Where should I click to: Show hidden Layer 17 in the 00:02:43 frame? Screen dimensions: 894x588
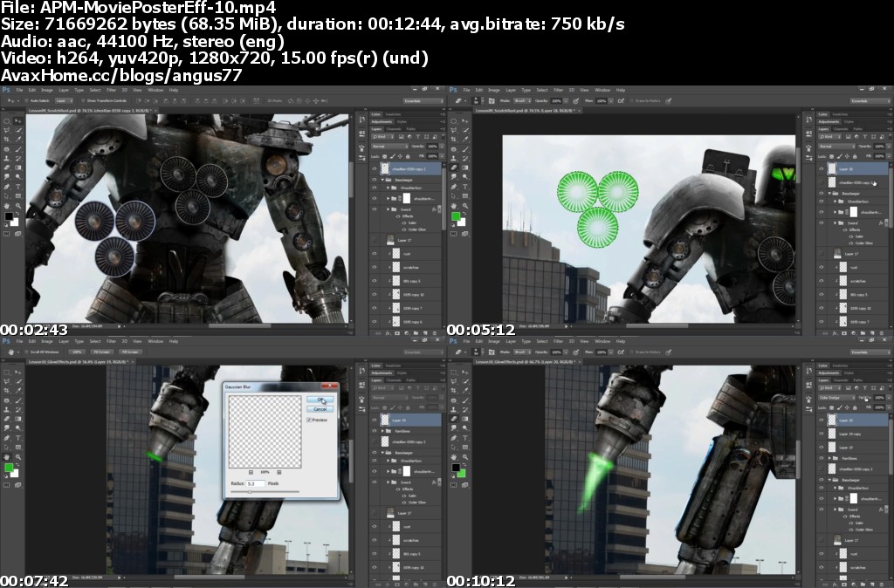(x=375, y=241)
